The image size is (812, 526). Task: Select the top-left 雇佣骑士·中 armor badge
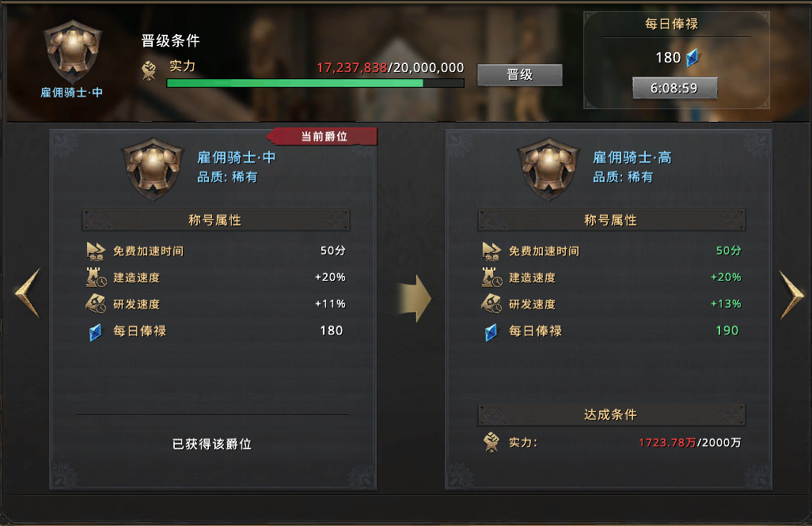coord(73,51)
